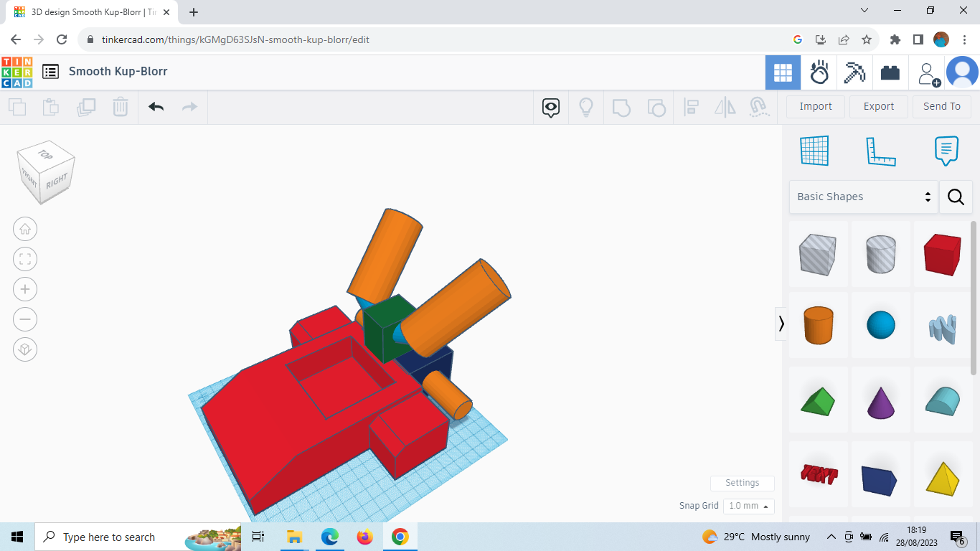The height and width of the screenshot is (551, 980).
Task: Open the shape search magnifier
Action: point(956,197)
